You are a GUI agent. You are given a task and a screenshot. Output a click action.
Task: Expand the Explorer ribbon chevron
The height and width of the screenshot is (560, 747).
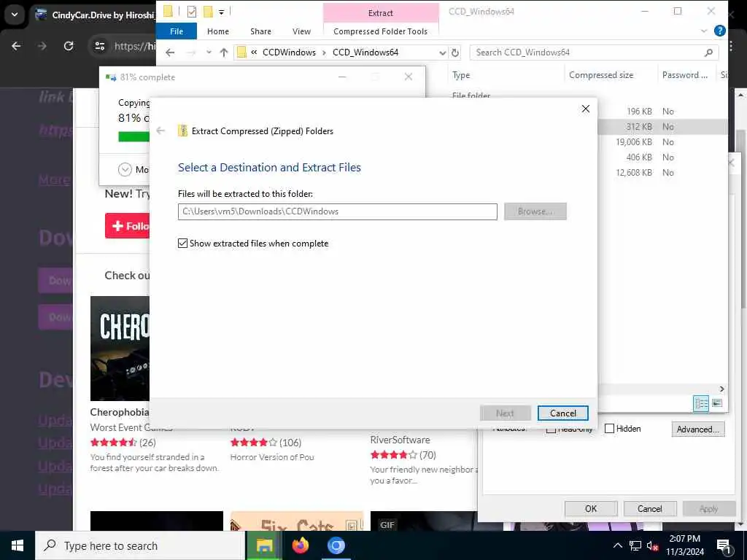[704, 31]
